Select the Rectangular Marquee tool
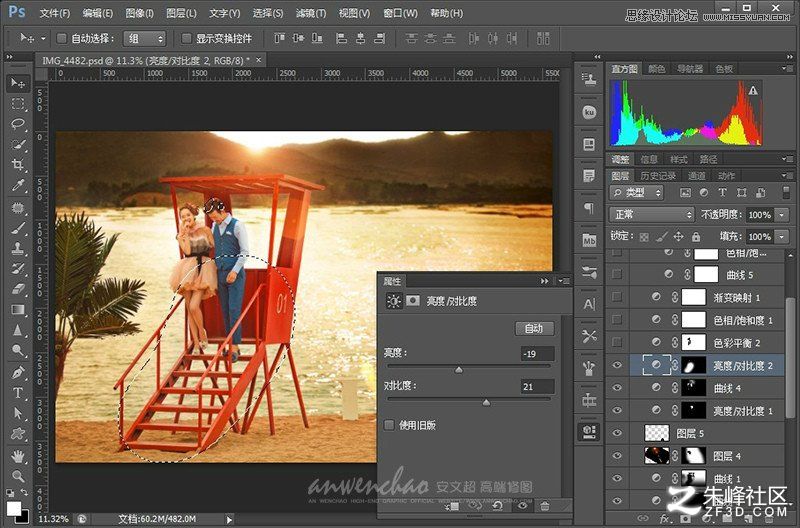The height and width of the screenshot is (528, 800). coord(18,104)
